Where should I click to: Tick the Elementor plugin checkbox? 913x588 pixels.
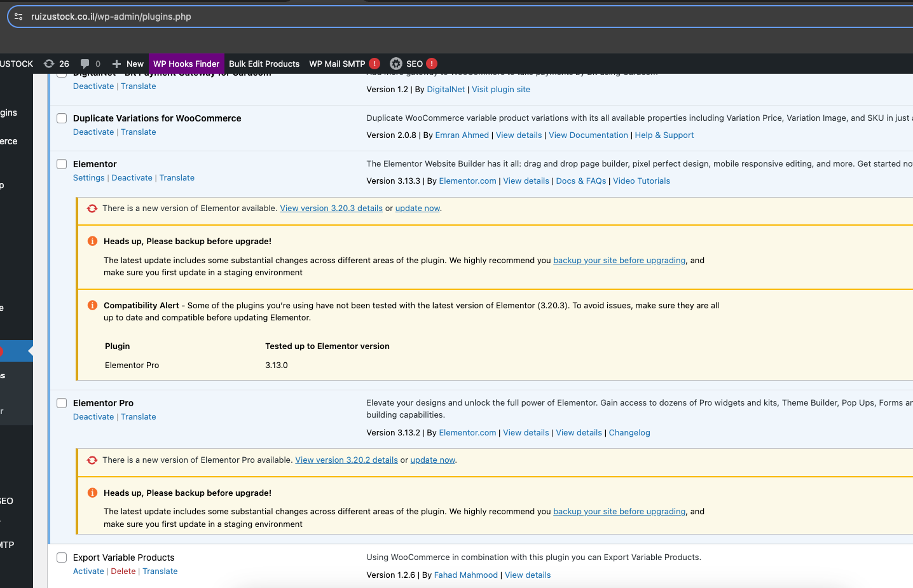point(62,164)
